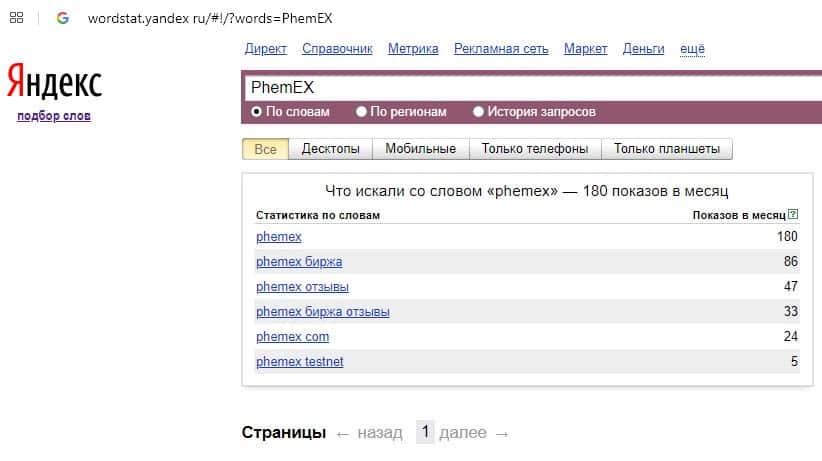The image size is (822, 461).
Task: Select the По словам radio button
Action: (257, 112)
